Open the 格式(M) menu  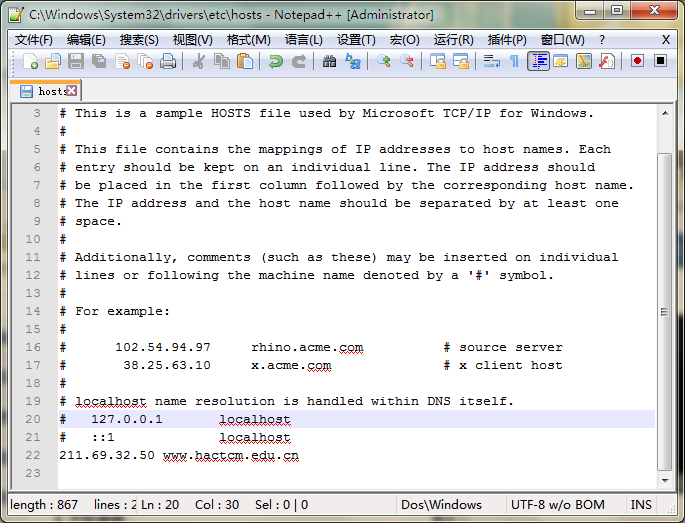click(x=249, y=40)
